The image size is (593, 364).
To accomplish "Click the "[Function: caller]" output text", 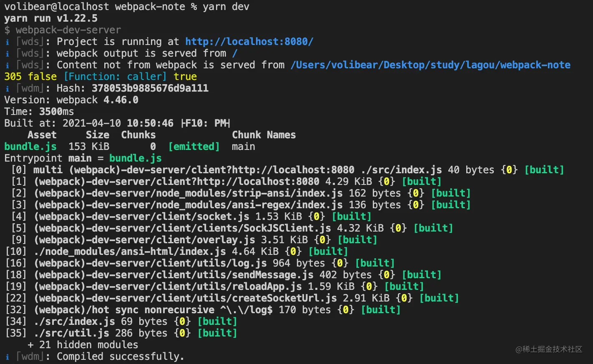I will (115, 77).
